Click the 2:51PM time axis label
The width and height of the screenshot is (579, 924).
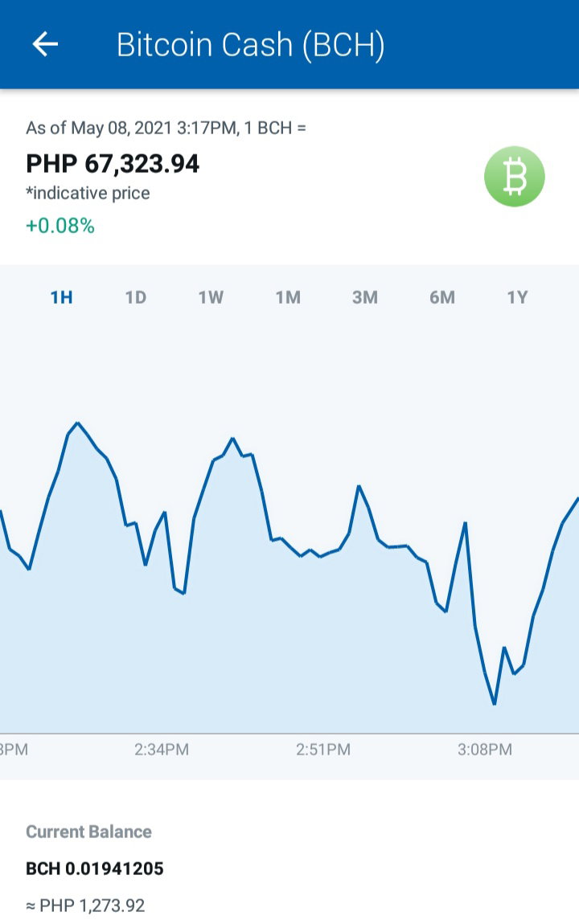323,750
